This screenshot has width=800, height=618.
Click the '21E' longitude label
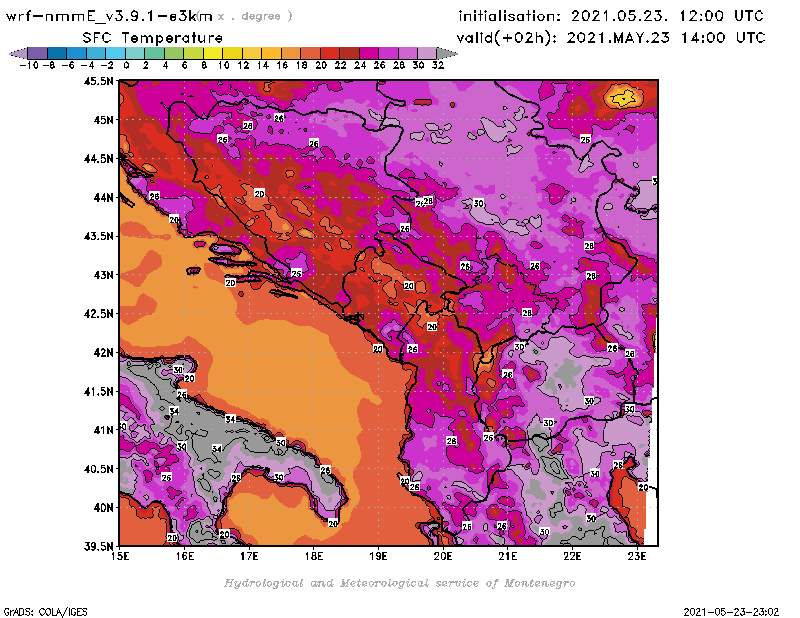click(508, 556)
